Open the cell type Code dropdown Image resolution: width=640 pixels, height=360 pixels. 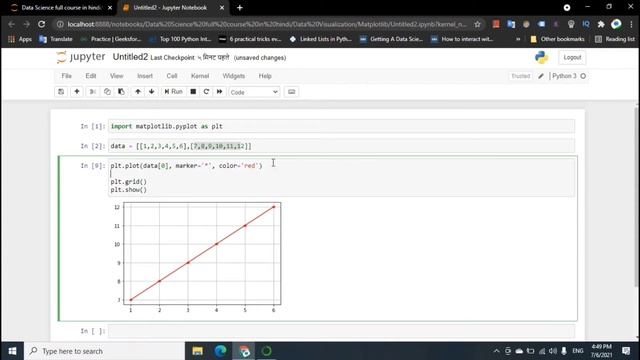pyautogui.click(x=254, y=92)
